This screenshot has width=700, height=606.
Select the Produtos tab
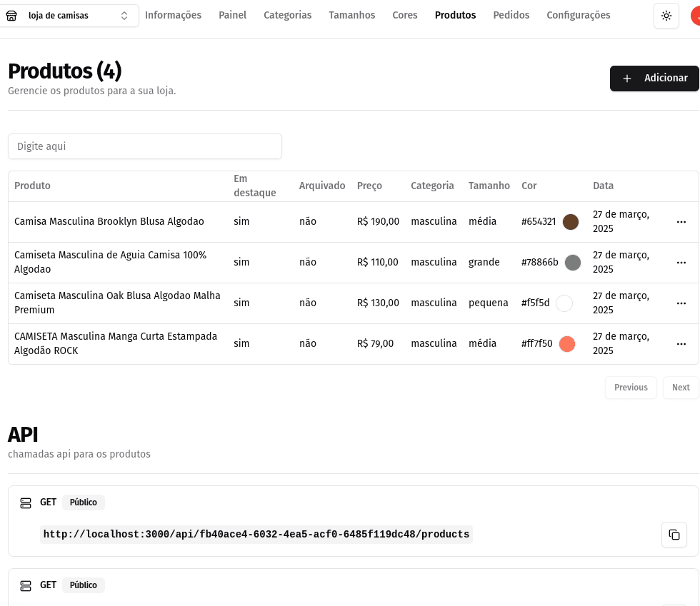point(456,15)
